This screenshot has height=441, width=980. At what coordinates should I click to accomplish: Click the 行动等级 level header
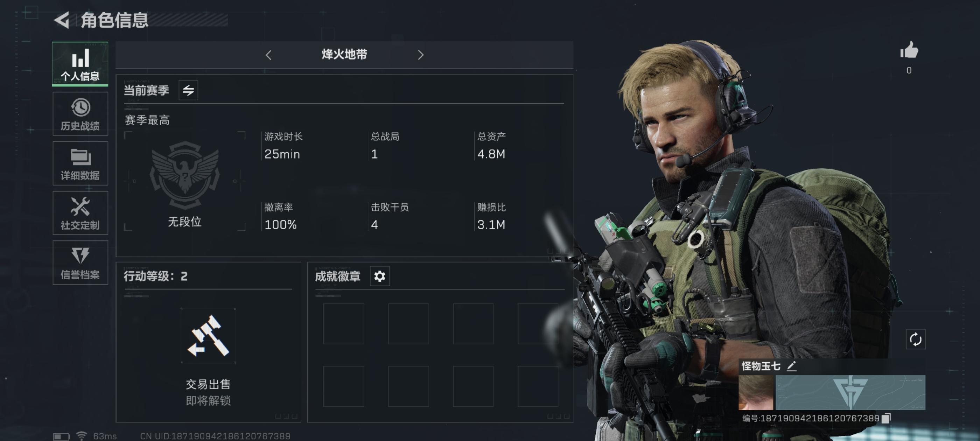coord(156,276)
